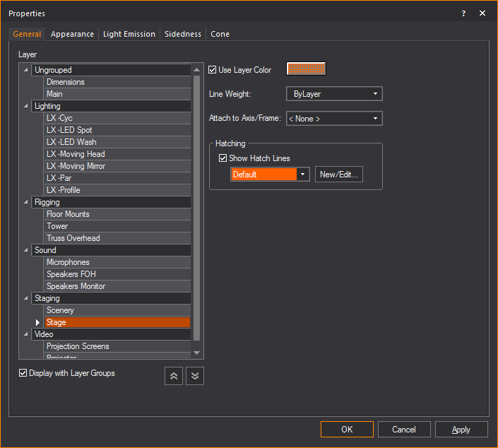Open the Light Emission tab

coord(129,34)
